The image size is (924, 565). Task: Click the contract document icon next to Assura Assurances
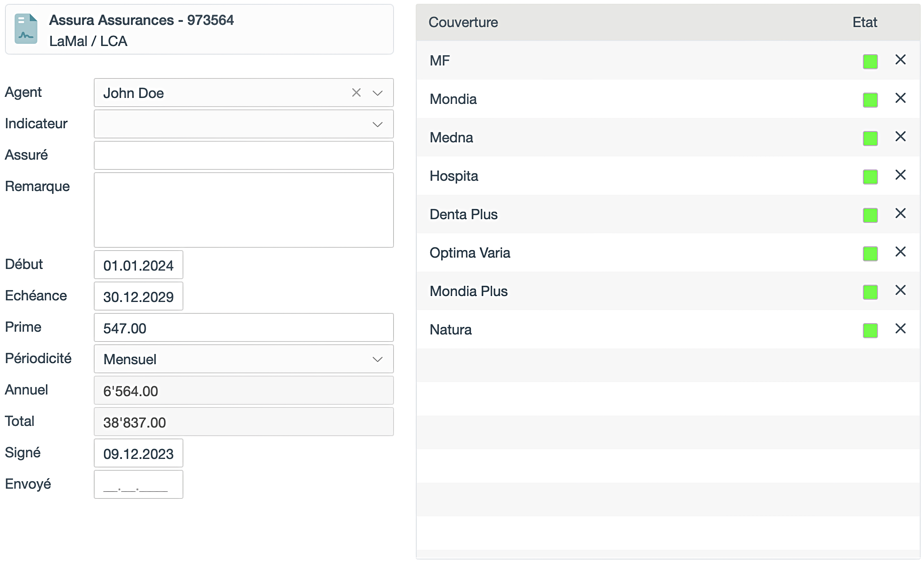[26, 29]
